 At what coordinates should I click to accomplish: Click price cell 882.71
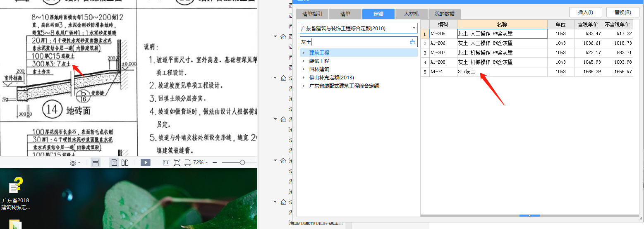(618, 53)
